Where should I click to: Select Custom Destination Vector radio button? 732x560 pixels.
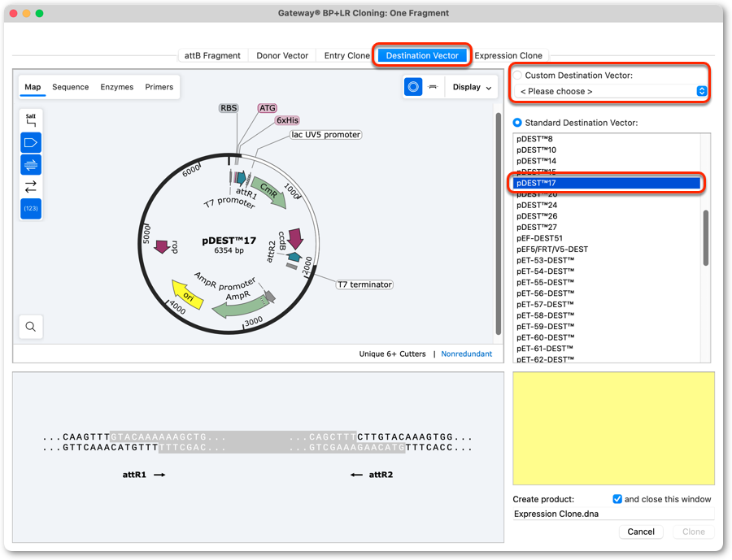pos(517,75)
